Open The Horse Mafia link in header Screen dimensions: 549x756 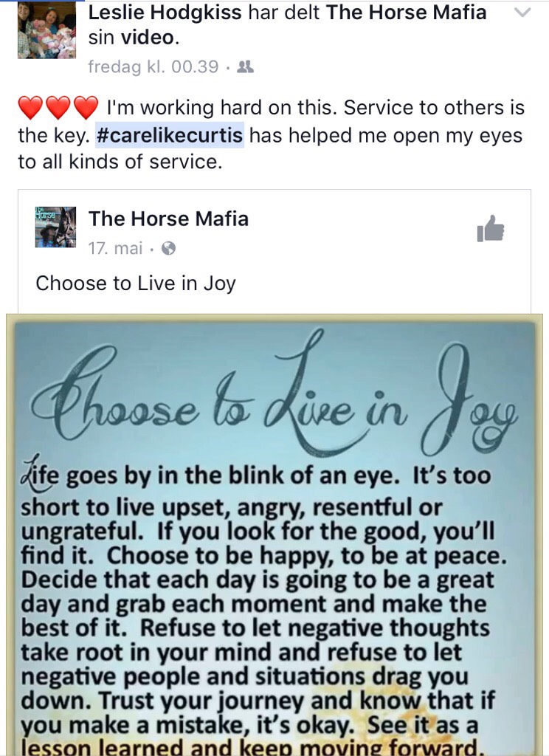[407, 12]
